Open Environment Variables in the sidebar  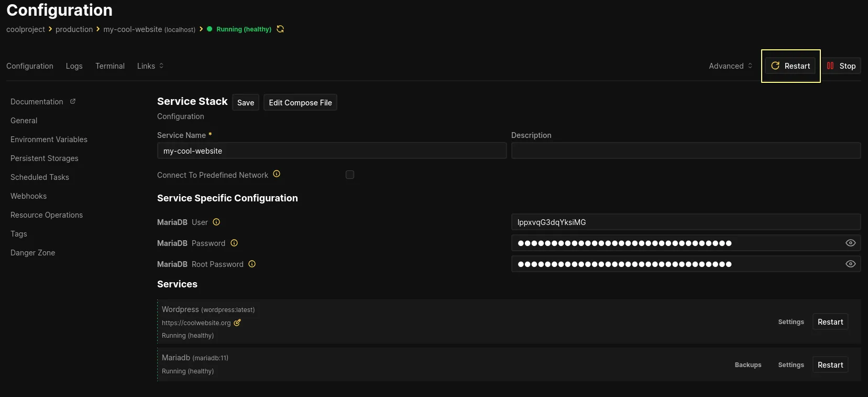tap(49, 139)
